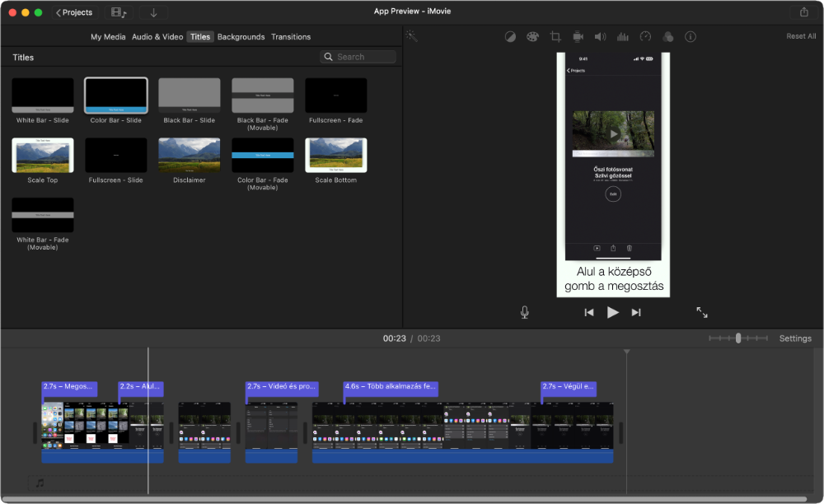Screen dimensions: 824x504
Task: Choose Color Bar - Fade (Movable) title
Action: pos(263,156)
